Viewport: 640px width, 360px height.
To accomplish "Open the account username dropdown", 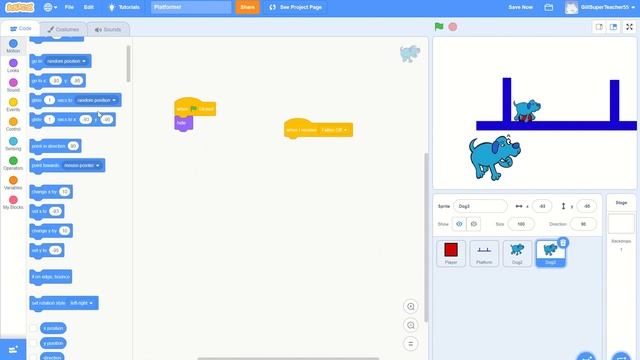I will click(x=601, y=7).
